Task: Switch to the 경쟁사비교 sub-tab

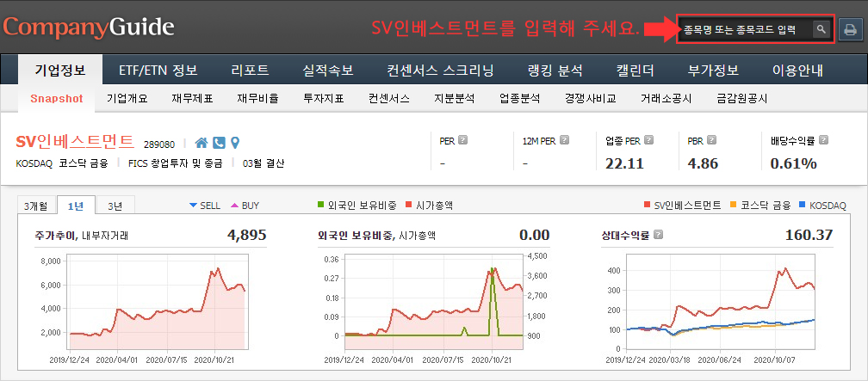Action: (x=590, y=99)
